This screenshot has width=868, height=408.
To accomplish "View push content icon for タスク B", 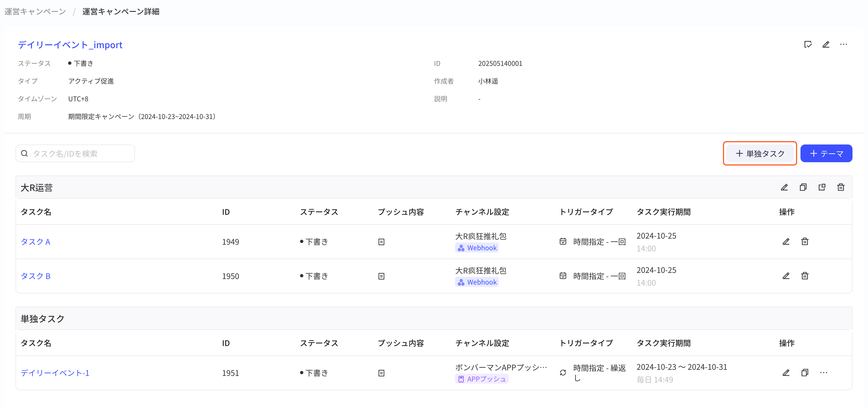I will [x=381, y=276].
